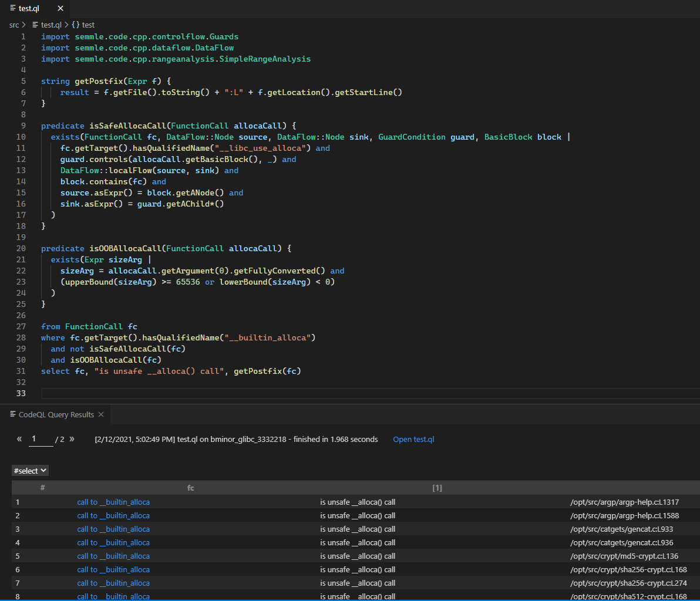Close the test.ql editor tab
The image size is (700, 601).
60,9
